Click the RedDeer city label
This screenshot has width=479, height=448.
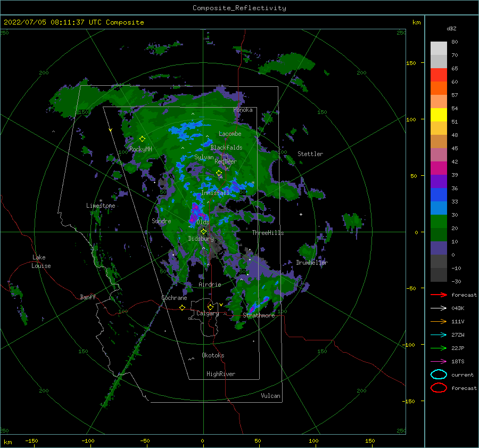226,161
